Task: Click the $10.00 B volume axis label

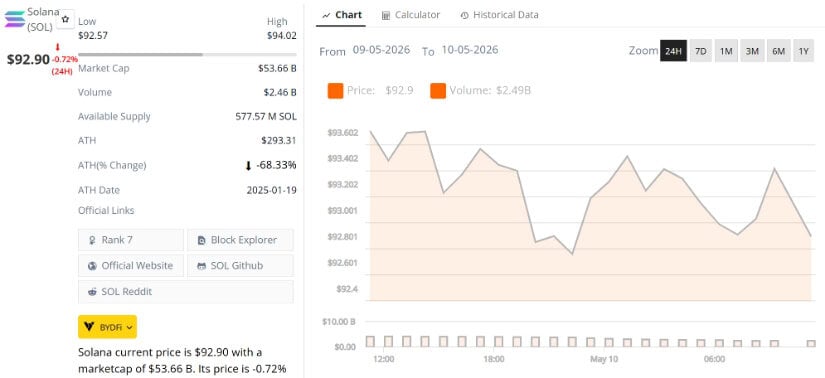Action: point(340,322)
